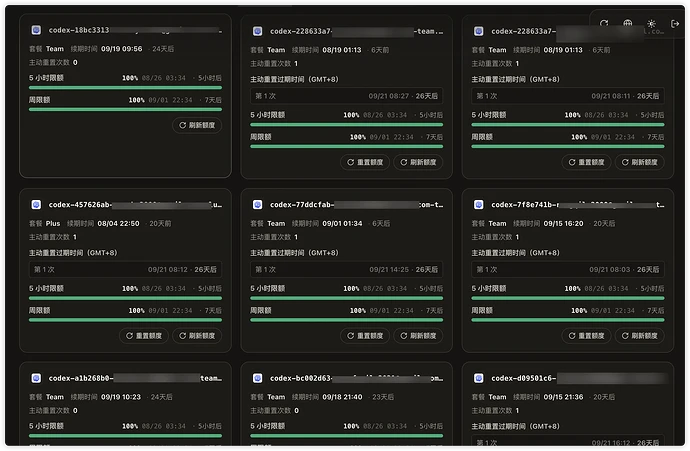The height and width of the screenshot is (451, 690).
Task: Click 5小时限额 progress bar in codex-18bc3313 card
Action: [125, 88]
